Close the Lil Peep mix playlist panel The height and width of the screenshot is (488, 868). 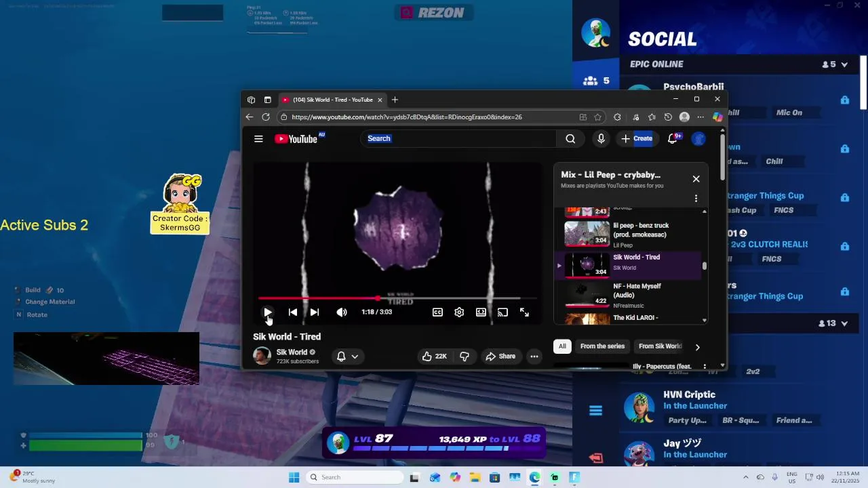point(696,179)
